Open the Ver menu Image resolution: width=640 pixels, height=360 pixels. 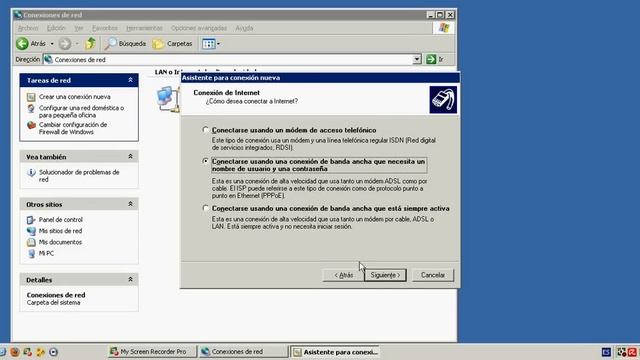pyautogui.click(x=79, y=28)
